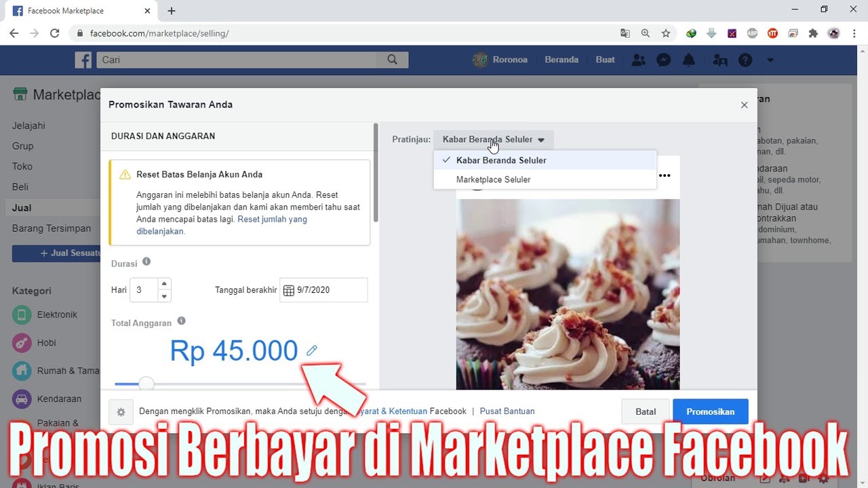The width and height of the screenshot is (868, 488).
Task: Open the calendar icon in end date field
Action: [289, 290]
